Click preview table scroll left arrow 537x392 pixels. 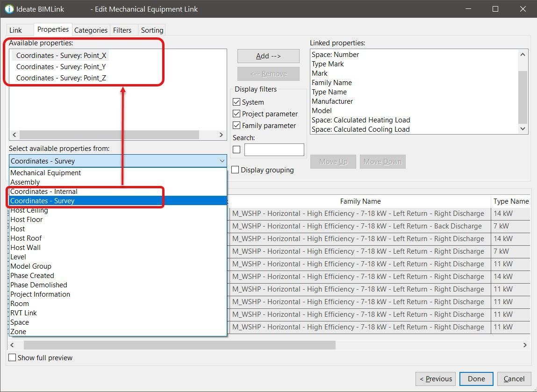[x=12, y=345]
